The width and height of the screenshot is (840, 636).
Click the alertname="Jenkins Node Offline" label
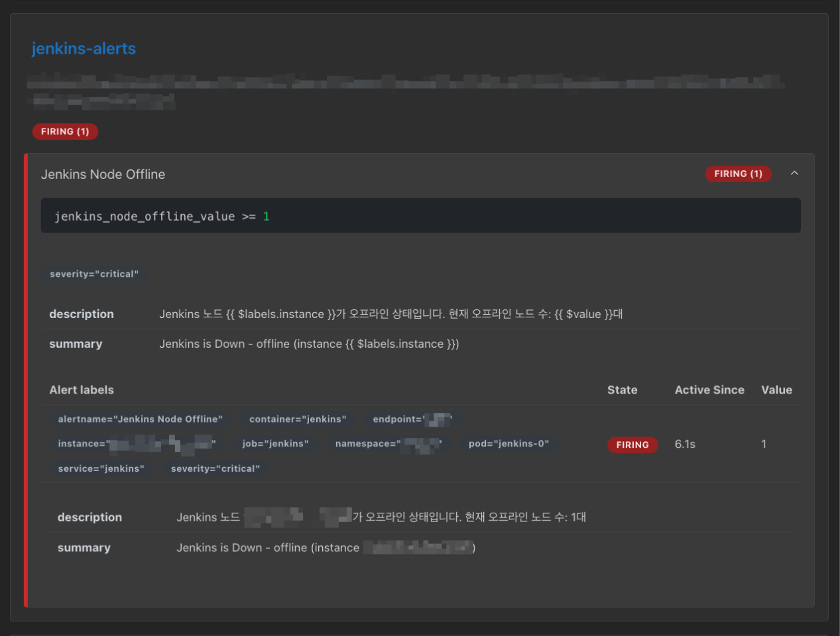(141, 419)
